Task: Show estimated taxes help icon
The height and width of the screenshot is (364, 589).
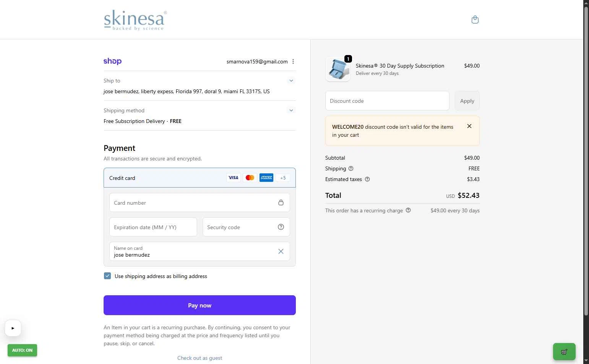Action: click(x=367, y=179)
